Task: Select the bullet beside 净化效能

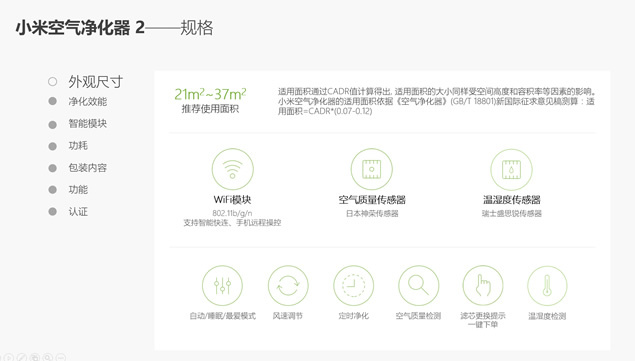Action: tap(52, 101)
